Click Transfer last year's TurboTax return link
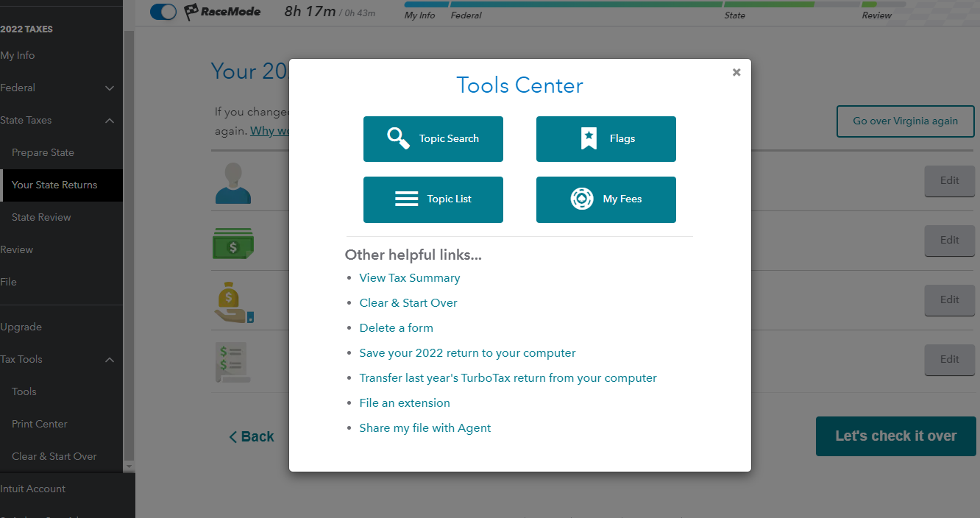980x518 pixels. (x=508, y=378)
